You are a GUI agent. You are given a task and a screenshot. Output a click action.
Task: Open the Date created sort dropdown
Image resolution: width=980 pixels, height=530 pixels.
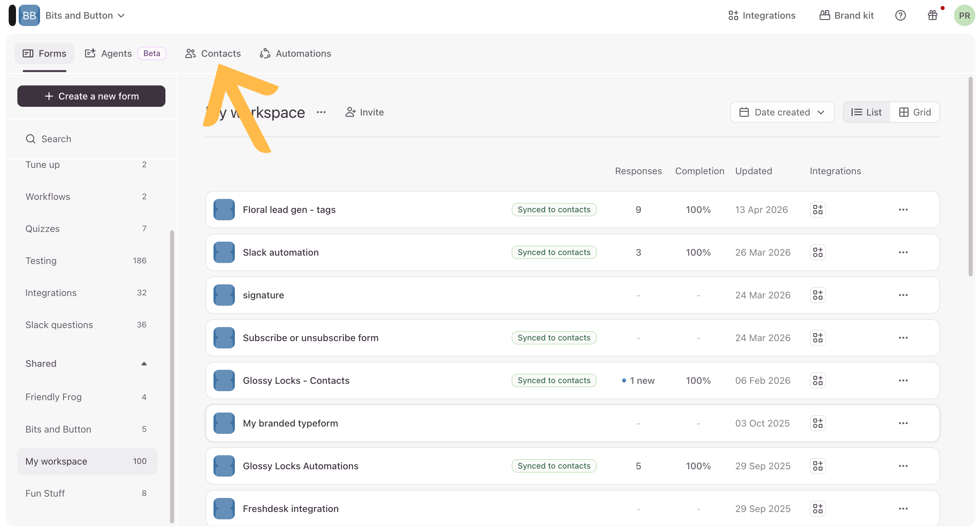[x=782, y=112]
